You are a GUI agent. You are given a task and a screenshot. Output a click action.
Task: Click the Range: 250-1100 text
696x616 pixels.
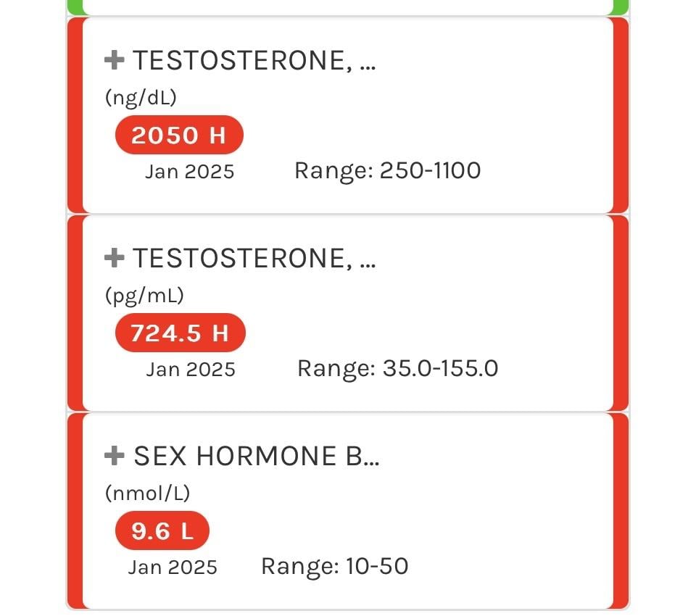click(387, 171)
